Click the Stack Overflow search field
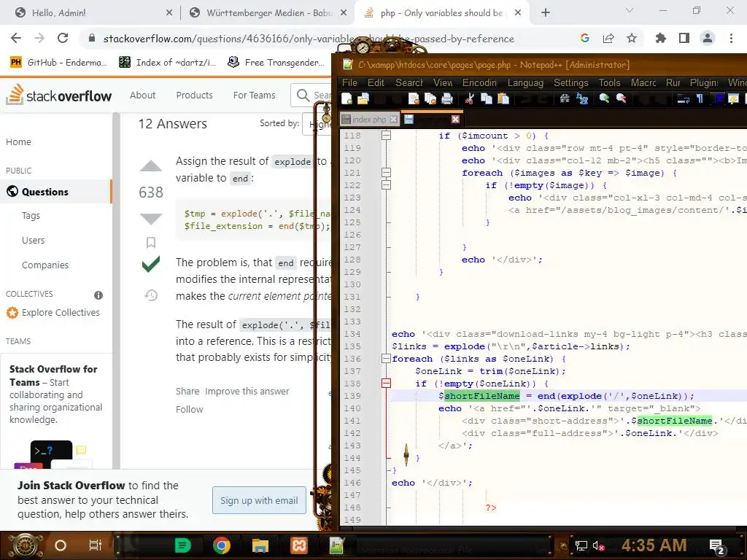747x560 pixels. pos(311,96)
